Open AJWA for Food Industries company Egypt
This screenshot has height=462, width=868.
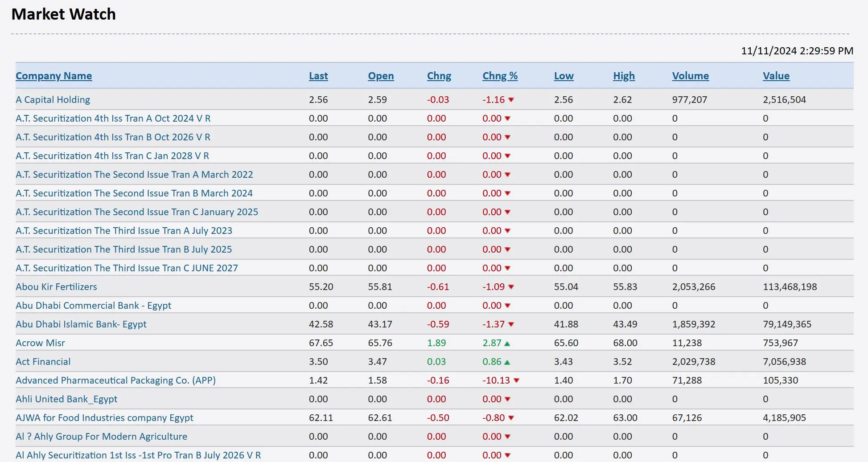(104, 418)
